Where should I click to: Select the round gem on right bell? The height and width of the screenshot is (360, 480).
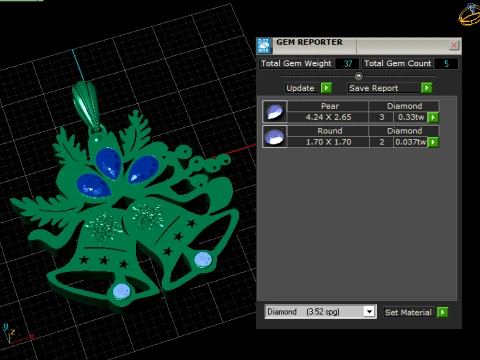[203, 259]
